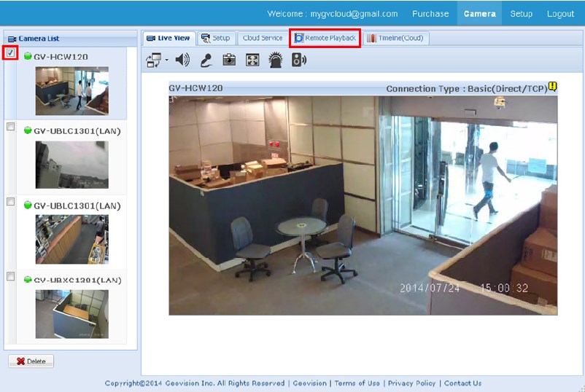The image size is (585, 392).
Task: Select the first GV-UBLC1301(LAN) sky-view thumbnail
Action: click(x=72, y=165)
